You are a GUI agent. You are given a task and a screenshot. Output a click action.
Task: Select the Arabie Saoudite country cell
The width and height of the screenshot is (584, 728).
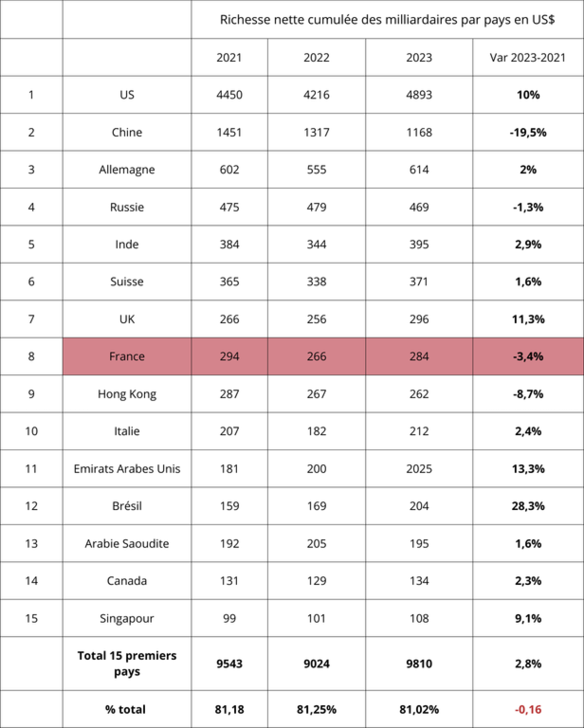(x=127, y=544)
